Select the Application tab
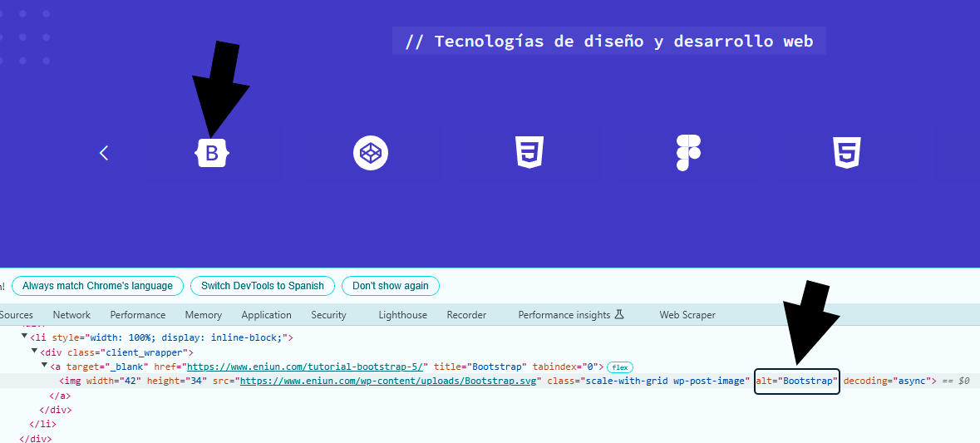 266,315
